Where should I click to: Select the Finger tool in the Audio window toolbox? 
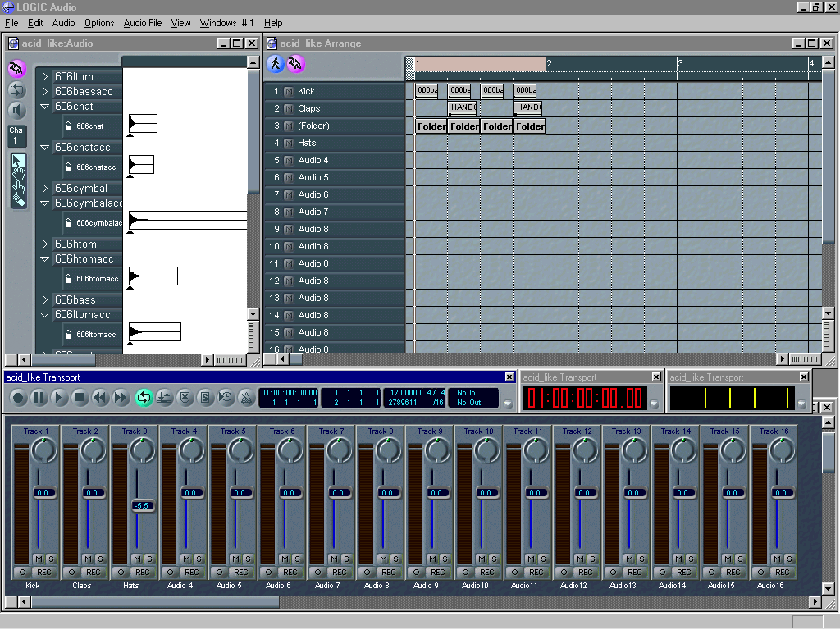(x=18, y=188)
